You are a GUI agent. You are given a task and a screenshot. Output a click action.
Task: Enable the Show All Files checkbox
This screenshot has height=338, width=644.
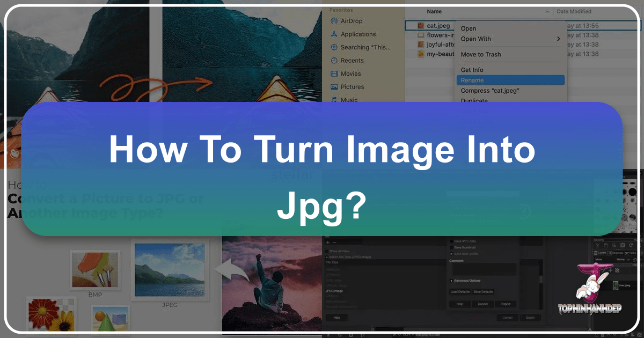click(327, 251)
